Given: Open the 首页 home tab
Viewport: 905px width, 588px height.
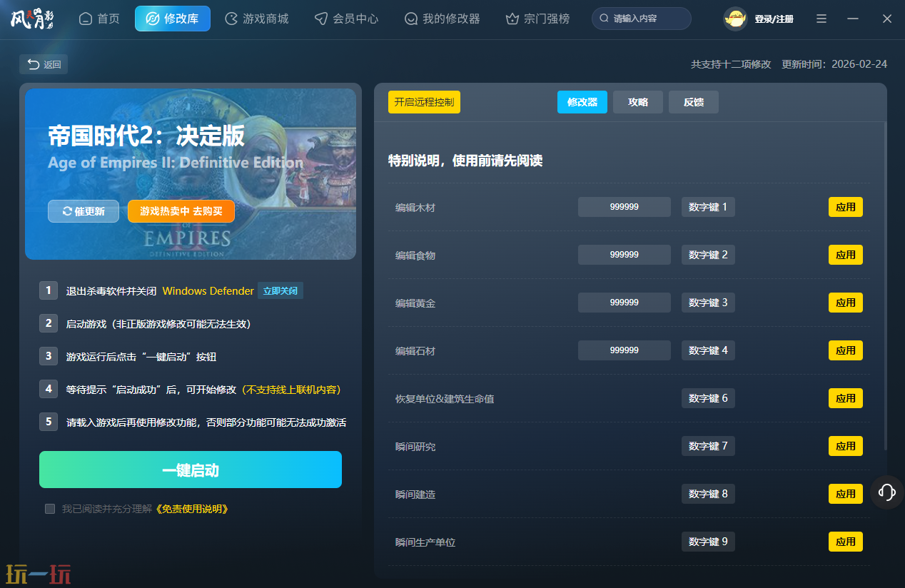Looking at the screenshot, I should point(99,19).
